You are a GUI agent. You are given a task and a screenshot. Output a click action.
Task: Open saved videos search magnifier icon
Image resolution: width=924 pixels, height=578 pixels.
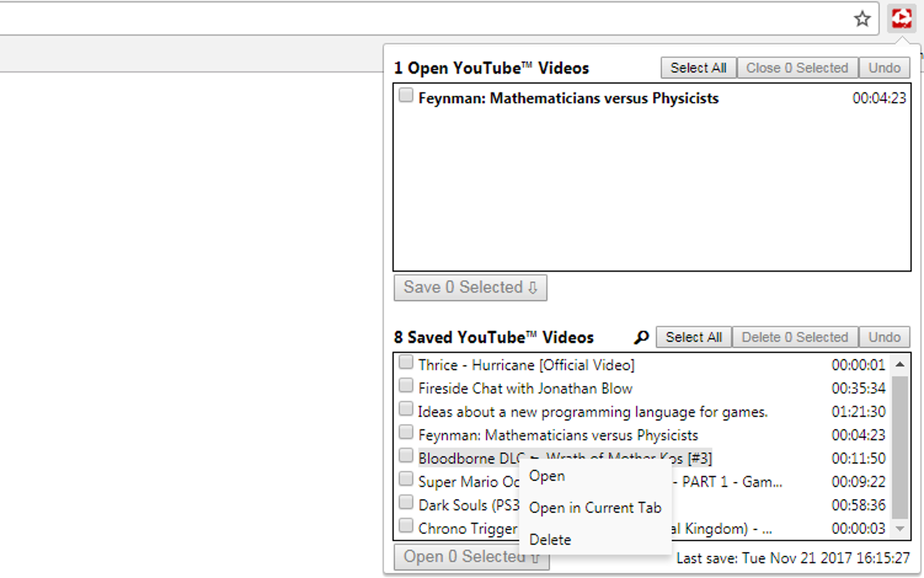[x=641, y=337]
